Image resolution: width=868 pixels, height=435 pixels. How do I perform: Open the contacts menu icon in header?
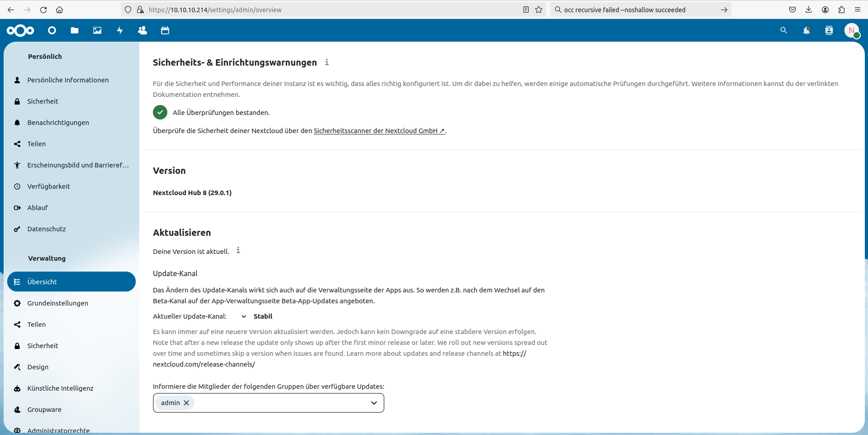tap(829, 30)
